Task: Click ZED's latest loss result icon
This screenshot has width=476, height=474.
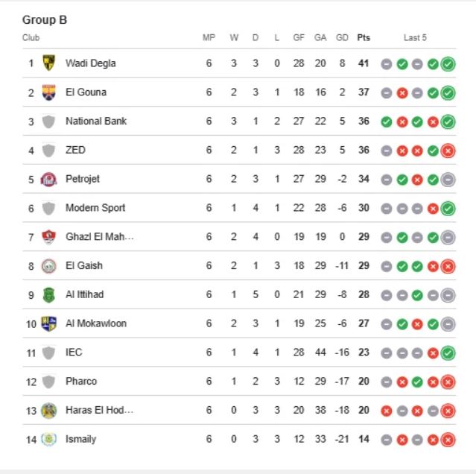Action: tap(448, 151)
